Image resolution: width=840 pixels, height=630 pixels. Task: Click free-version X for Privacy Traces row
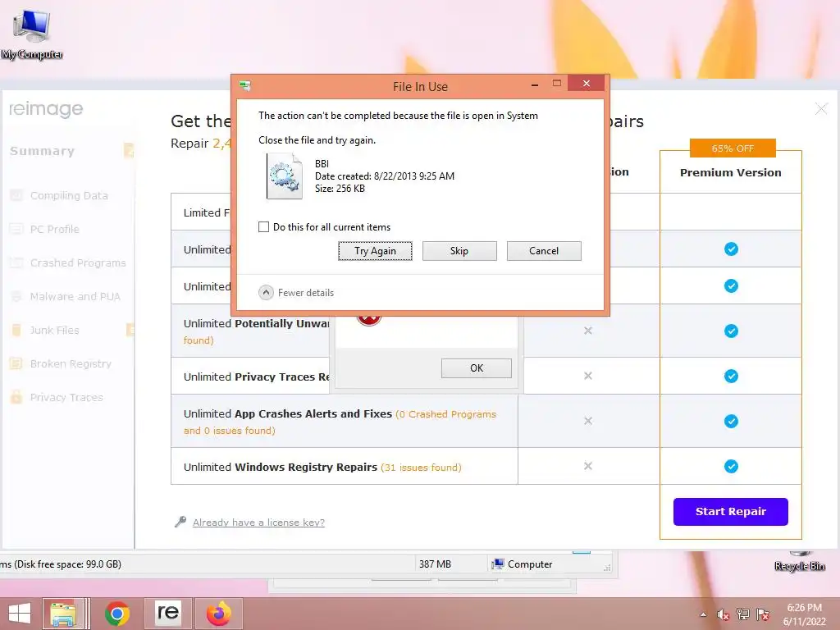(x=587, y=376)
